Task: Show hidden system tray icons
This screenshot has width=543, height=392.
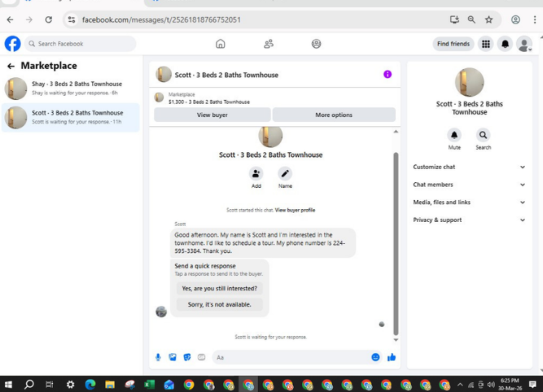Action: click(460, 385)
